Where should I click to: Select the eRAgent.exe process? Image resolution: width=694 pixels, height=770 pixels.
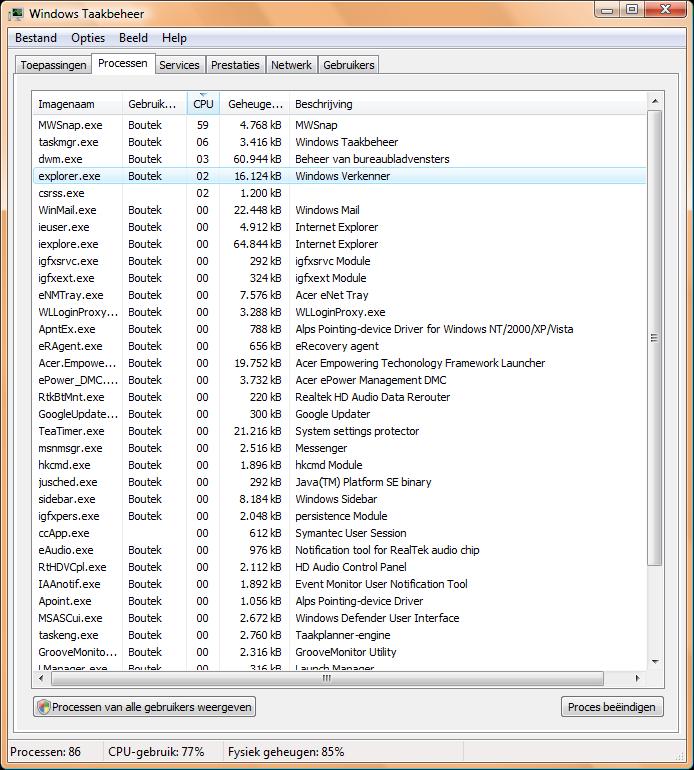[x=339, y=346]
